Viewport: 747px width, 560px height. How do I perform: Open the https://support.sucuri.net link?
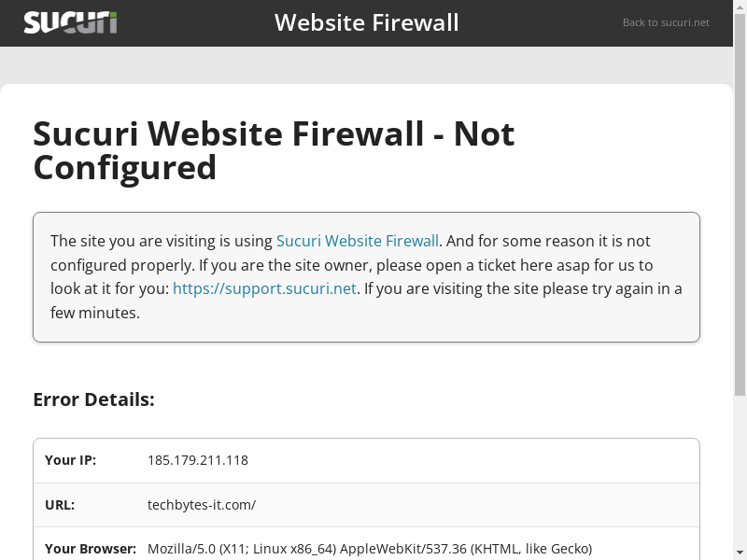pyautogui.click(x=264, y=288)
